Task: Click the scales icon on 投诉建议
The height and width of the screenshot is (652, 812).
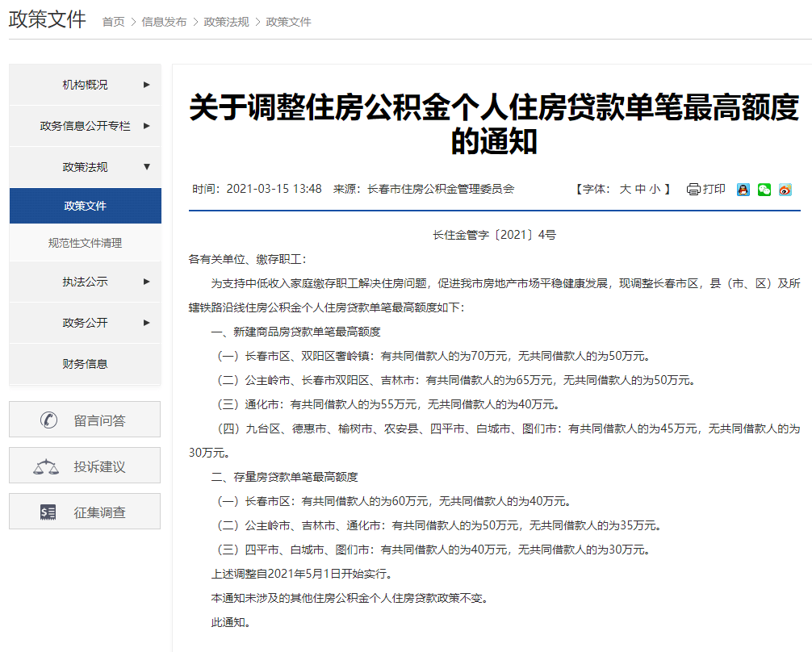Action: (x=46, y=466)
